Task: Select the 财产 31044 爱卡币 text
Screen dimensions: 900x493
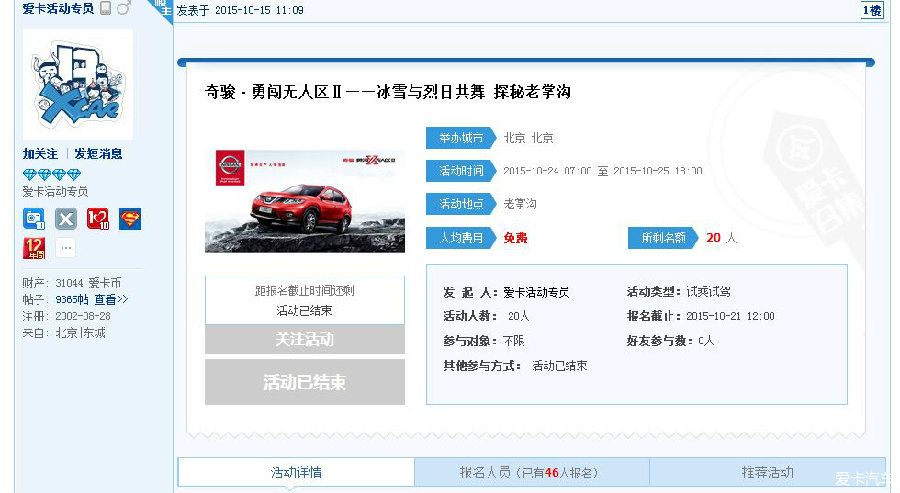Action: (72, 283)
